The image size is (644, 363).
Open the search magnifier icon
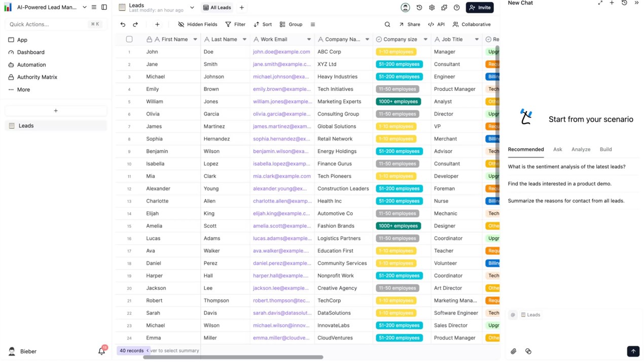(387, 24)
